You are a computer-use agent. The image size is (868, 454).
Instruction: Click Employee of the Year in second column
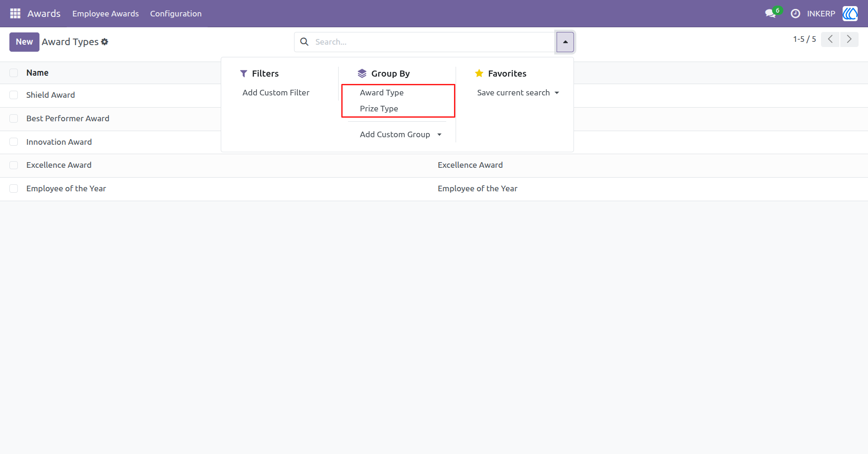(x=477, y=188)
